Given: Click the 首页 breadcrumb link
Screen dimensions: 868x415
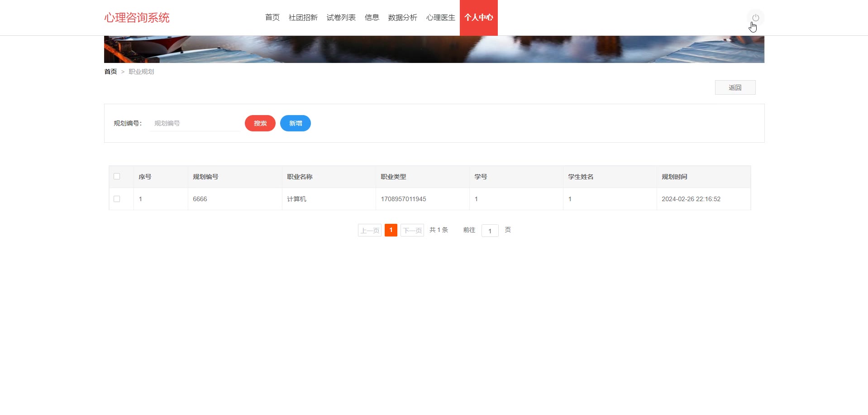Looking at the screenshot, I should tap(110, 72).
